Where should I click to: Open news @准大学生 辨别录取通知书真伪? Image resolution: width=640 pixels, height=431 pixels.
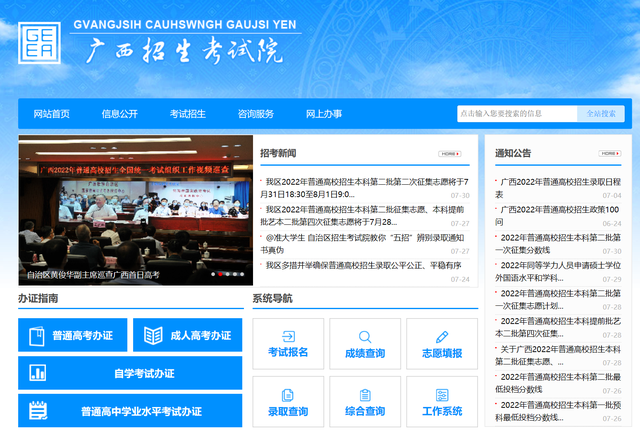364,244
